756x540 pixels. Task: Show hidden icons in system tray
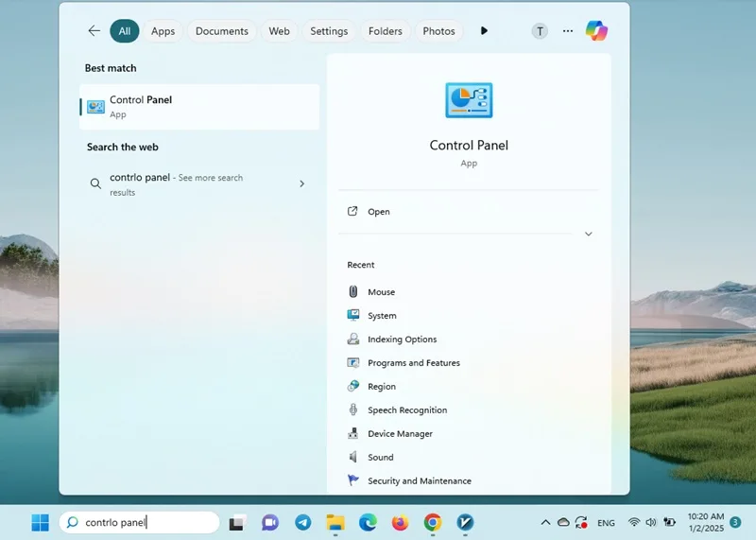[x=545, y=522]
